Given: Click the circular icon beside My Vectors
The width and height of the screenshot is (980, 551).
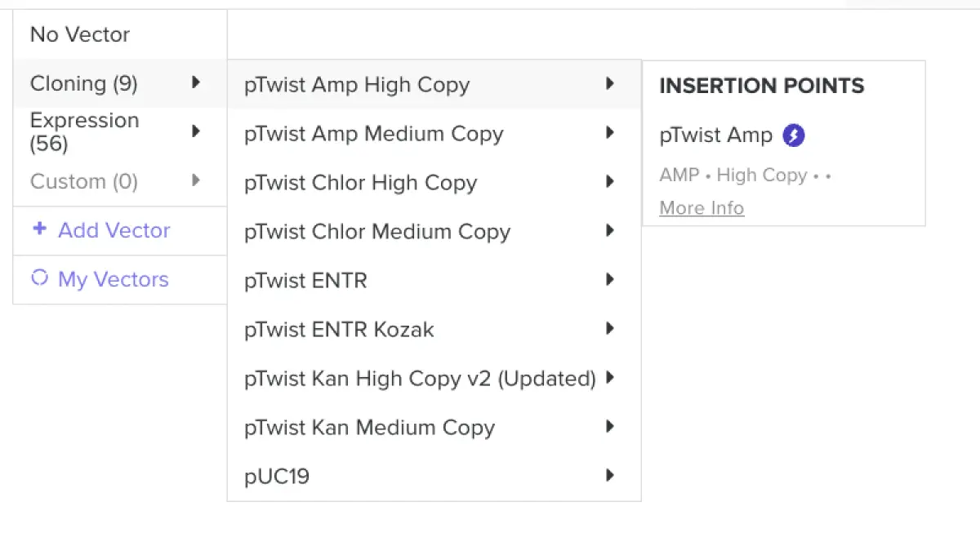Looking at the screenshot, I should click(x=39, y=278).
